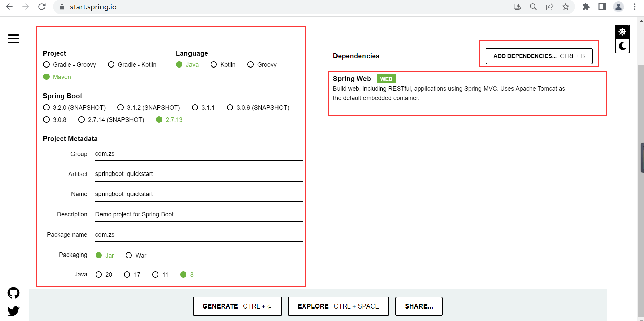Choose War packaging
The height and width of the screenshot is (321, 644).
point(136,256)
